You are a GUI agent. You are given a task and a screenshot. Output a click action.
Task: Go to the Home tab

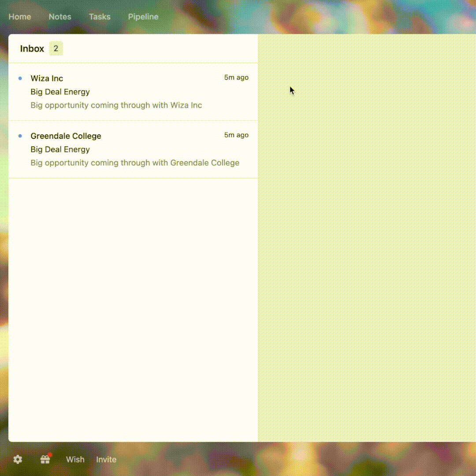[20, 17]
